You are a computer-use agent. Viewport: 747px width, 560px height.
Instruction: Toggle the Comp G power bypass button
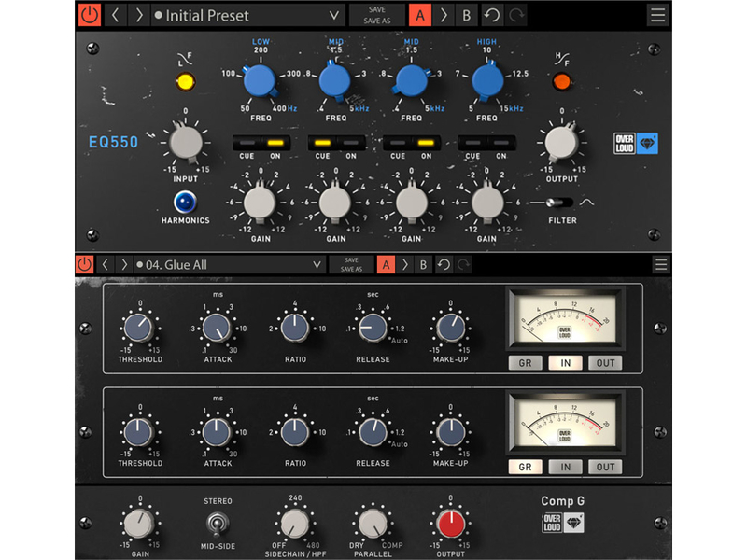pyautogui.click(x=84, y=264)
